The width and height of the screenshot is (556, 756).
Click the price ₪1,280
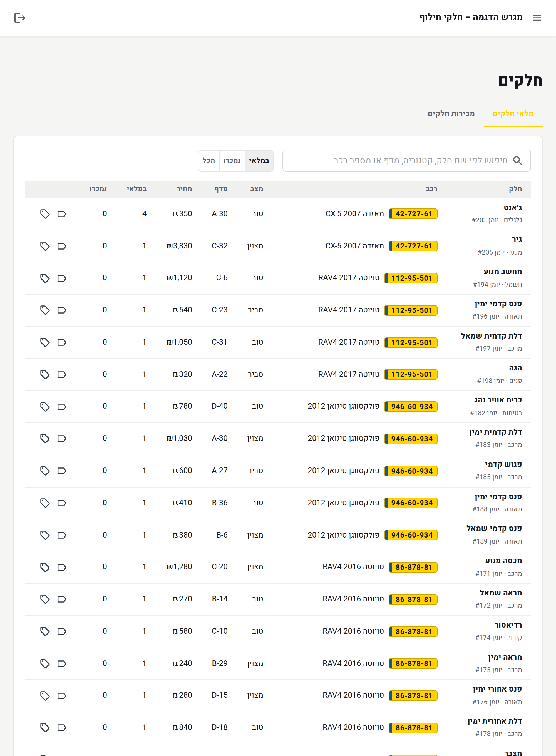[179, 567]
